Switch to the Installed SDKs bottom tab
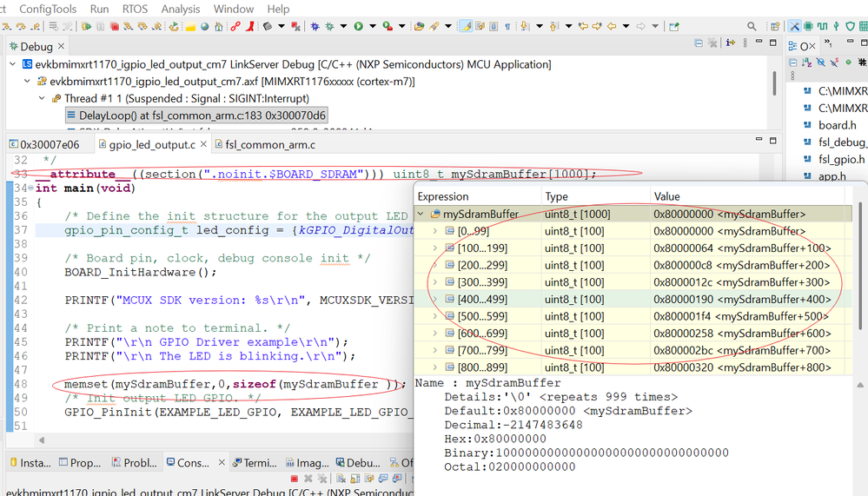 click(x=30, y=463)
